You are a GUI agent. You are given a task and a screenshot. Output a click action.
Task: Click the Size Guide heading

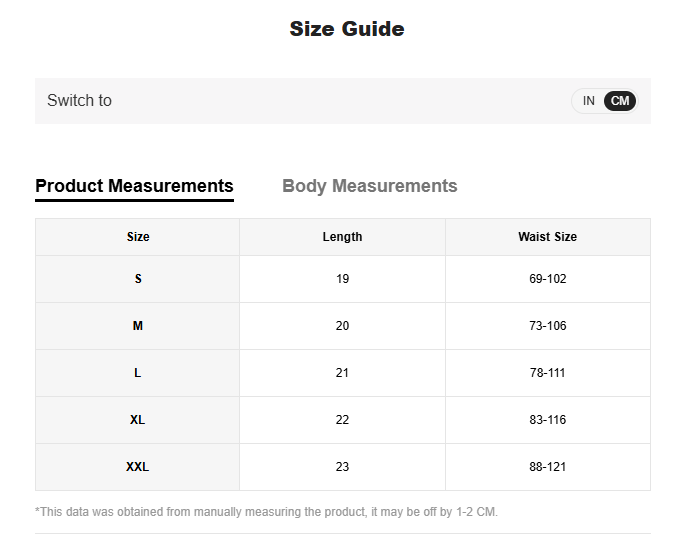pyautogui.click(x=347, y=29)
